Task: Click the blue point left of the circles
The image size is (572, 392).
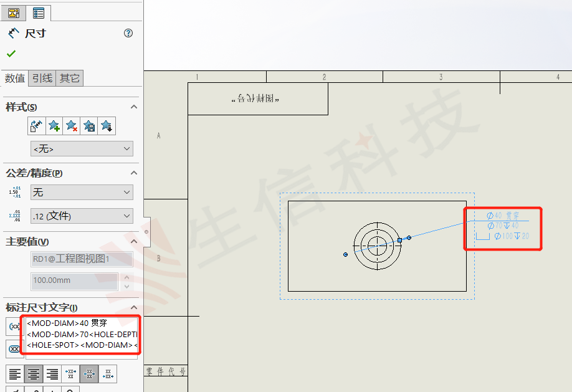Action: (x=345, y=254)
